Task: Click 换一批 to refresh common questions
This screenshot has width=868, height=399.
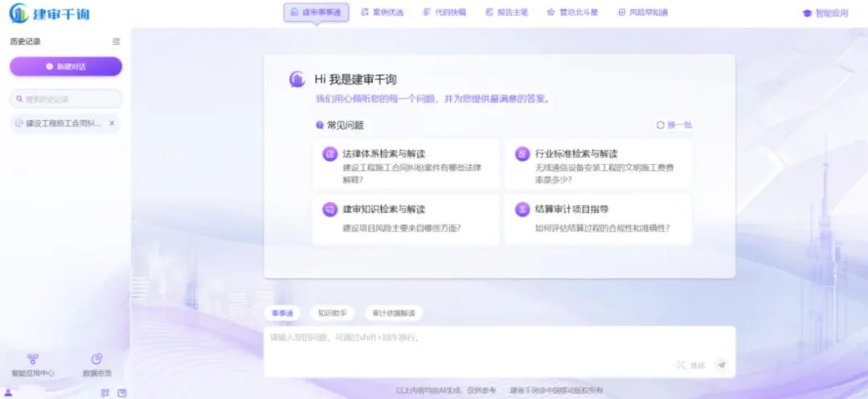Action: (674, 125)
